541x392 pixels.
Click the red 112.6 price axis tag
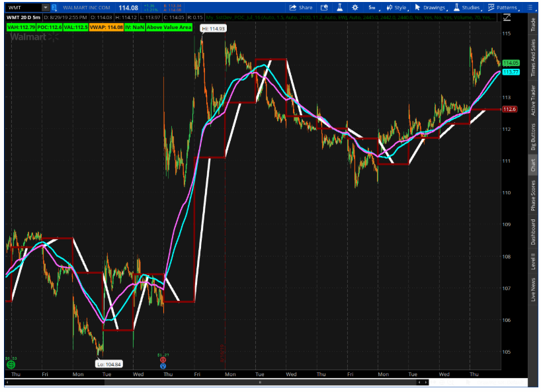[x=509, y=109]
